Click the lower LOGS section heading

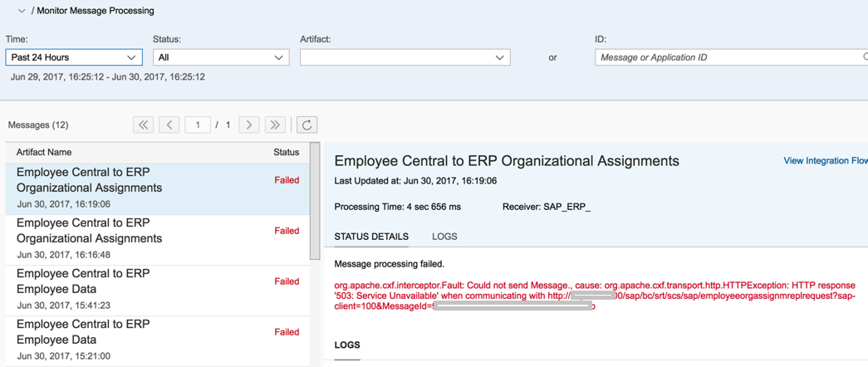click(347, 345)
